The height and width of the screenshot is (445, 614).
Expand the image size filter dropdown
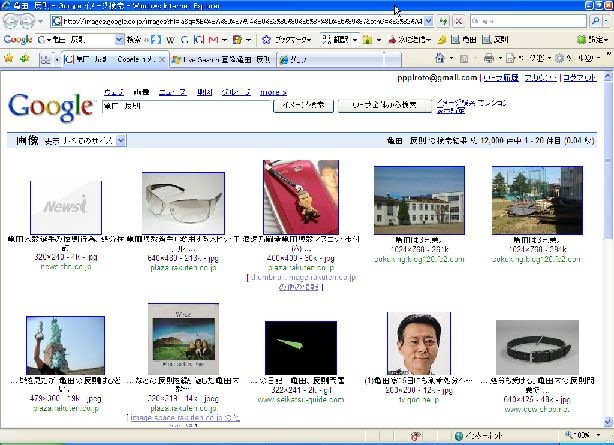tap(121, 141)
